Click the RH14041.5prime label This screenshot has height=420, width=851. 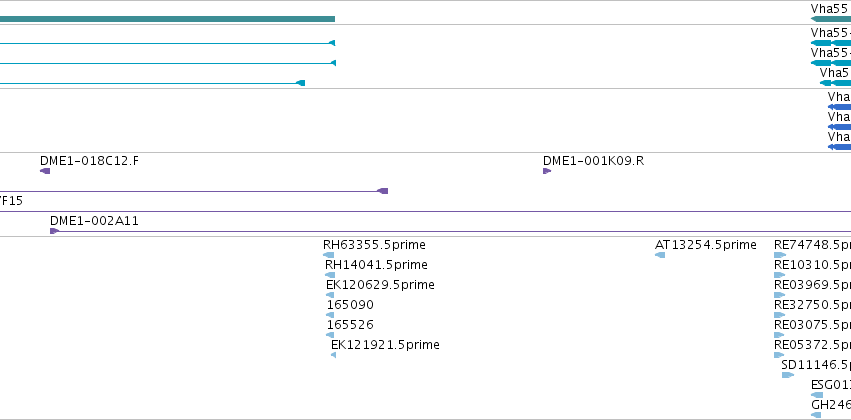376,265
